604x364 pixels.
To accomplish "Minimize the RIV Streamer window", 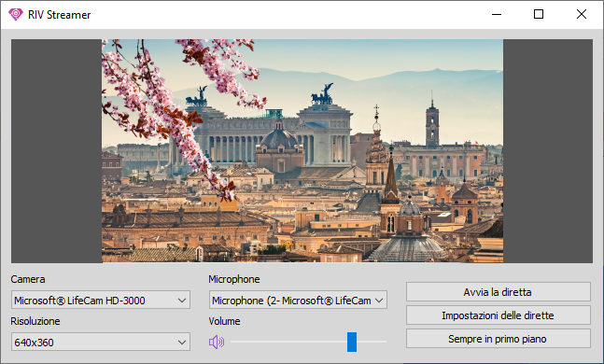I will point(497,15).
